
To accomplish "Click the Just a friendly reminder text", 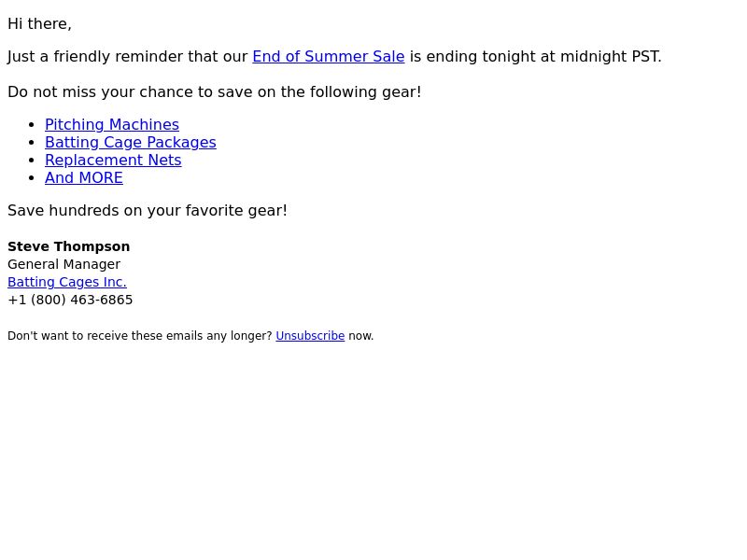I will 128,57.
